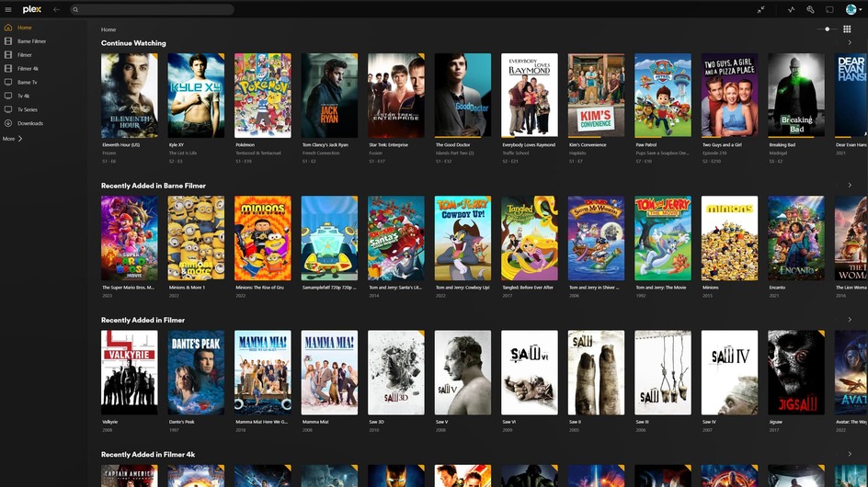Open the Eleventh Hour poster
The height and width of the screenshot is (487, 868).
point(129,96)
